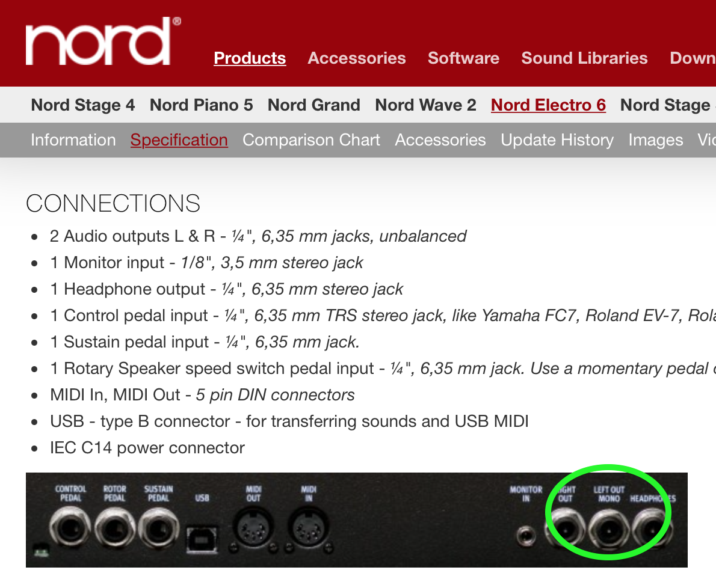Image resolution: width=716 pixels, height=588 pixels.
Task: Open the Accessories top navigation item
Action: (x=357, y=58)
